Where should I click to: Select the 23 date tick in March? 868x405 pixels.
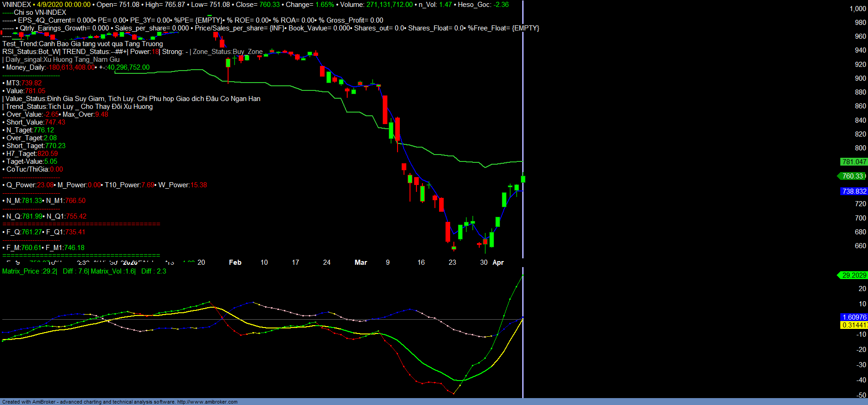pos(452,262)
